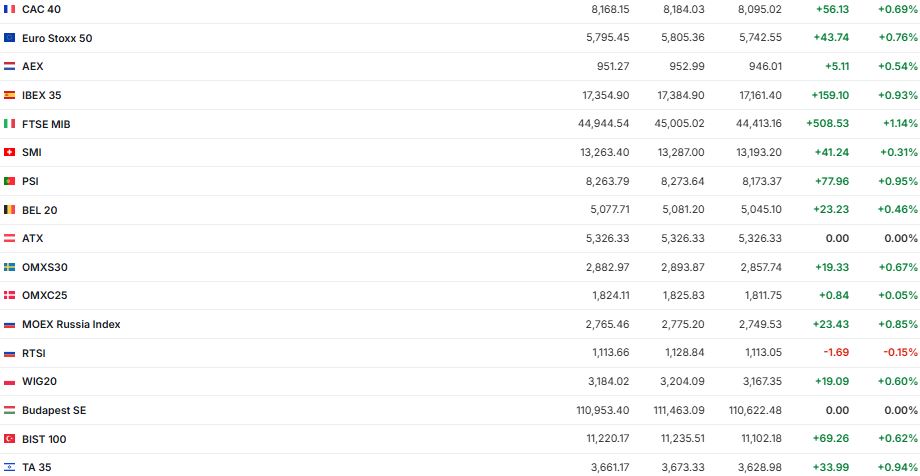Image resolution: width=920 pixels, height=476 pixels.
Task: Open the CAC 40 index link
Action: [41, 9]
